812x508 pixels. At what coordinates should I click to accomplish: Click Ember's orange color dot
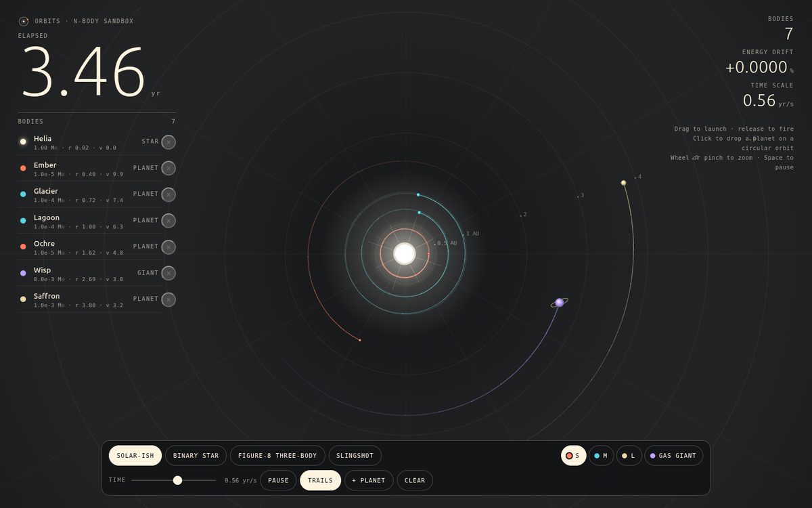click(x=23, y=168)
